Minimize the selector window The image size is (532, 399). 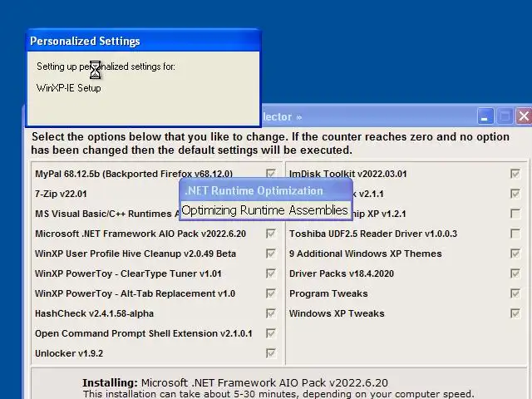click(485, 116)
